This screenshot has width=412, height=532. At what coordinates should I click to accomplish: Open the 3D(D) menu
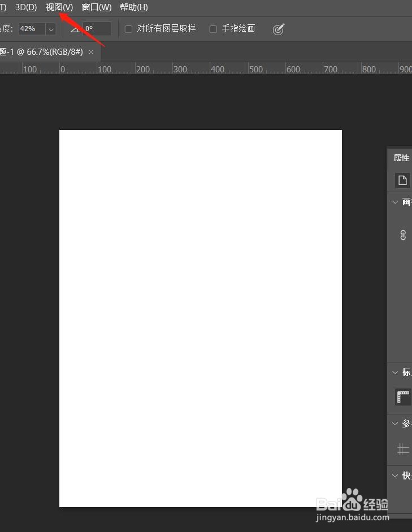pyautogui.click(x=26, y=7)
